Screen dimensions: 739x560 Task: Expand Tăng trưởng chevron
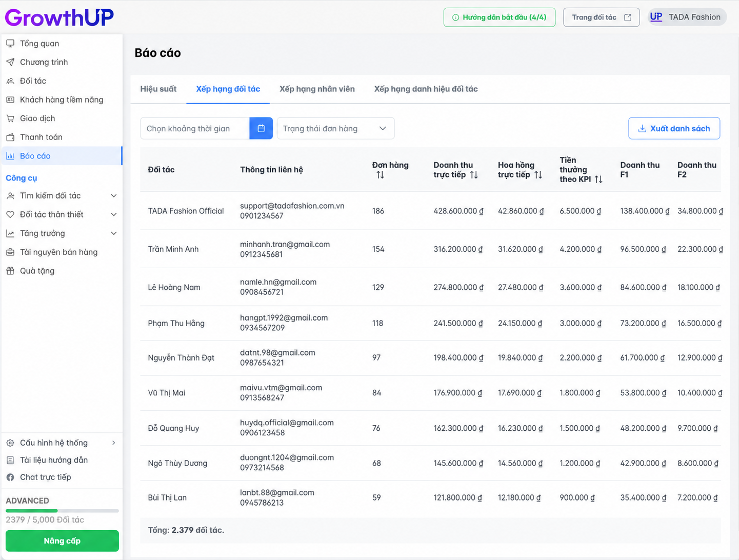[114, 233]
